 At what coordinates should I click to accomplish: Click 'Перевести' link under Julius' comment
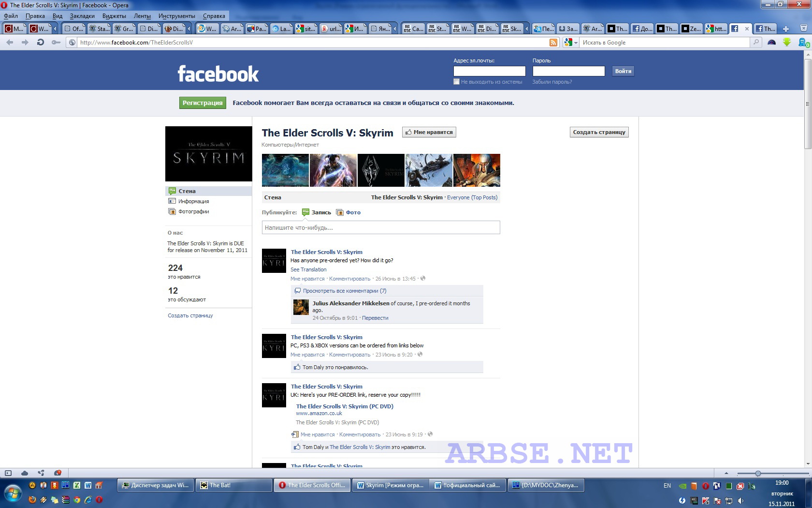(x=375, y=318)
